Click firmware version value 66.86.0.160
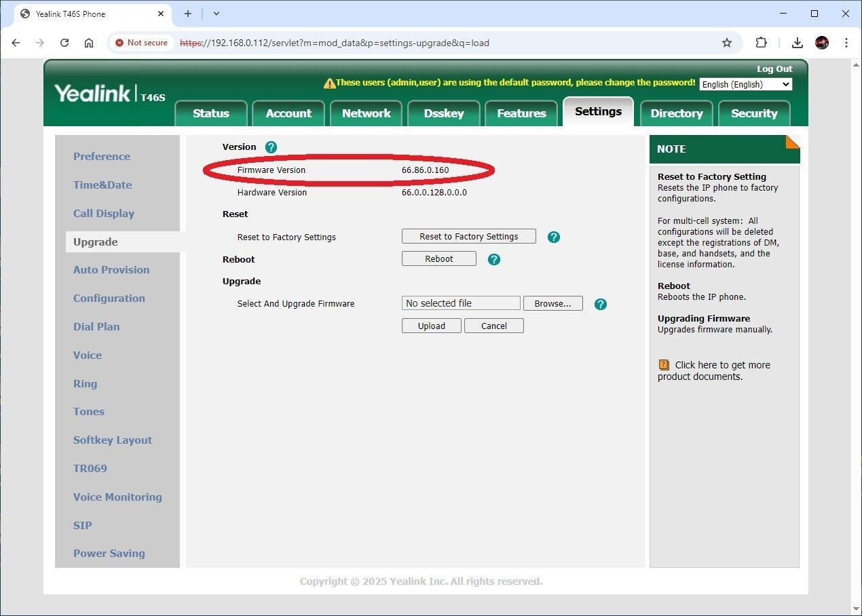862x616 pixels. (426, 170)
